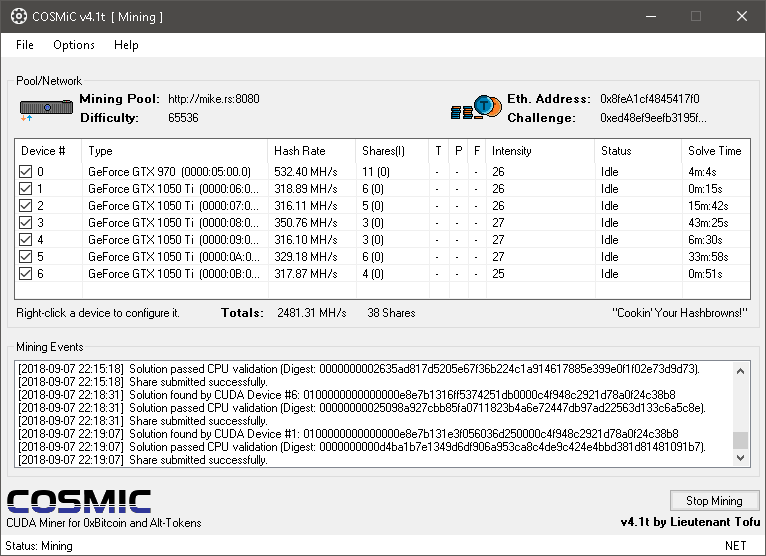This screenshot has width=766, height=556.
Task: Click the log line mentioning CUDA Device #6
Action: click(x=347, y=395)
